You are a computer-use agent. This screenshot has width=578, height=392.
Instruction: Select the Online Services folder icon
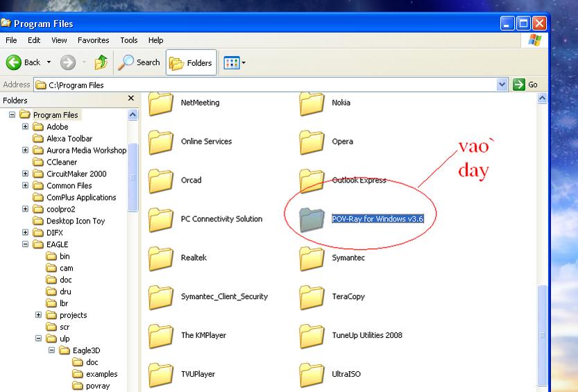coord(161,142)
